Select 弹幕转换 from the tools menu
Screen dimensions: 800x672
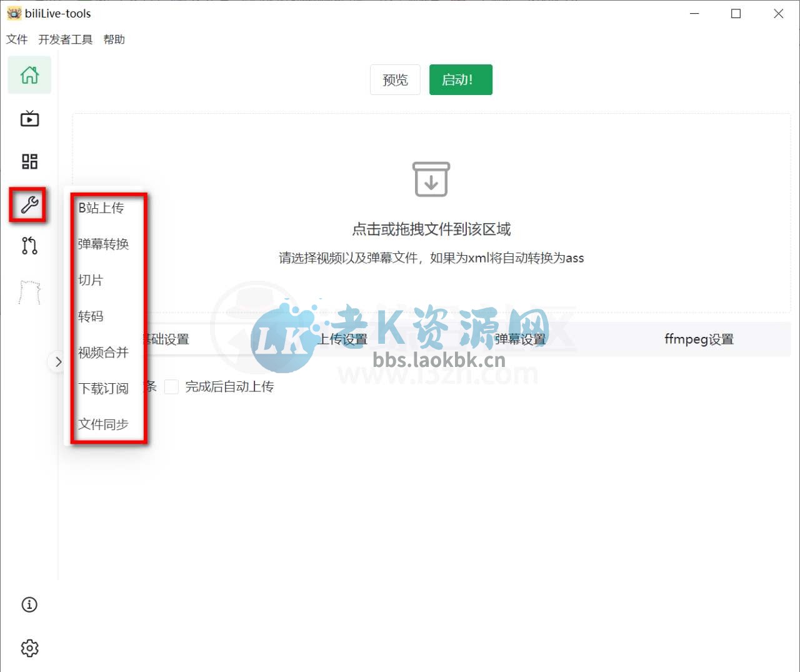pyautogui.click(x=103, y=244)
